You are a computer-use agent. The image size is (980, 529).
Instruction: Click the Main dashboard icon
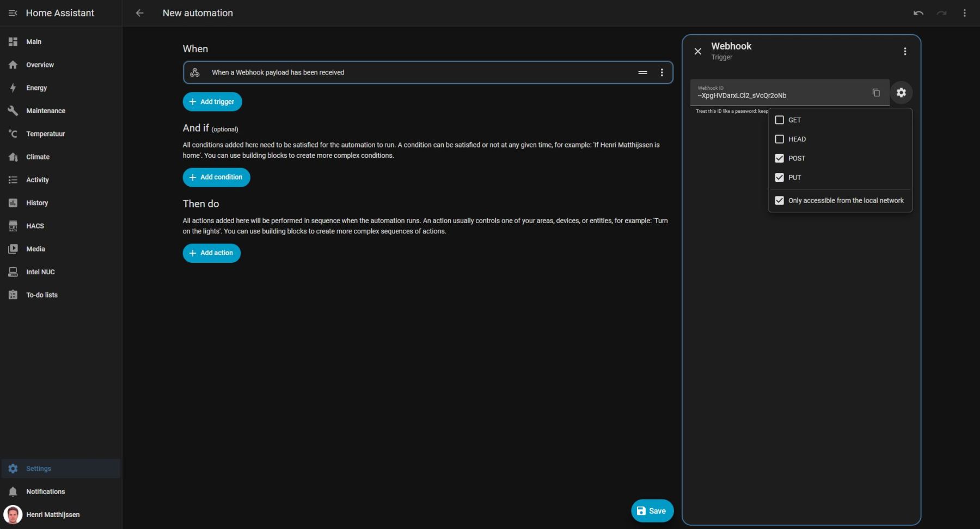13,42
